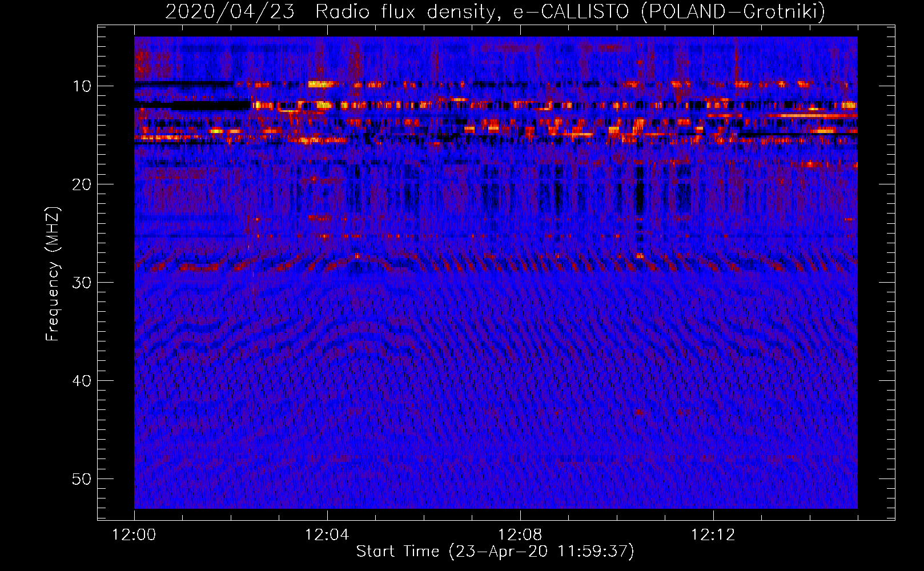Screen dimensions: 924x571
Task: Select the 30 MHz frequency tick label
Action: pos(82,283)
